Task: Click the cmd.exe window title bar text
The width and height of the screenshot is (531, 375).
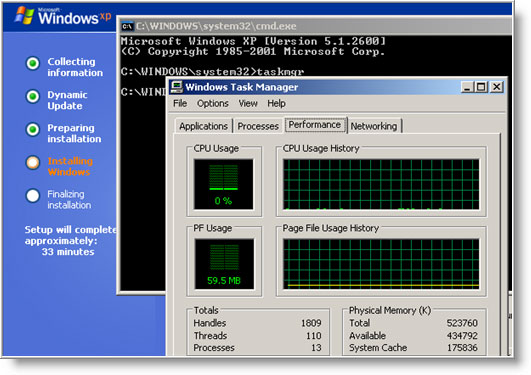Action: pyautogui.click(x=216, y=26)
